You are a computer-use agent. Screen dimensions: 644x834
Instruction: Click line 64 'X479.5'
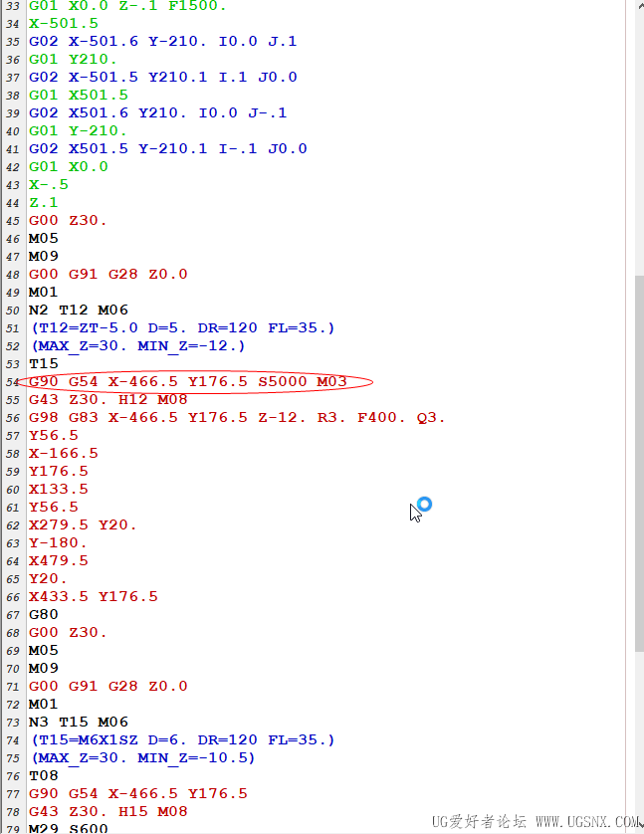tap(59, 561)
